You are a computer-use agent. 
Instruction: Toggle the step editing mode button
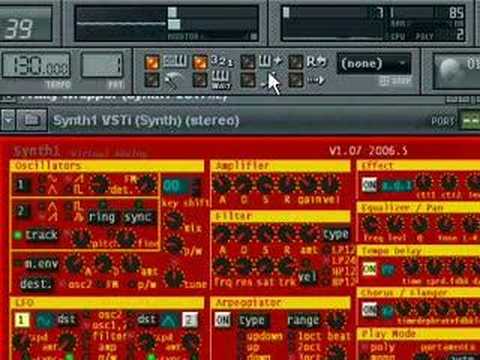point(248,63)
